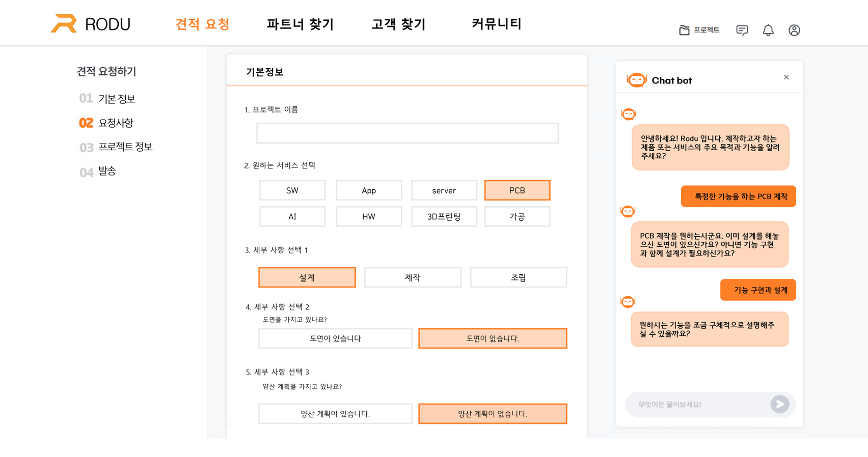Choose 양산 계획이 있습니다 option
The width and height of the screenshot is (868, 457).
pos(335,414)
